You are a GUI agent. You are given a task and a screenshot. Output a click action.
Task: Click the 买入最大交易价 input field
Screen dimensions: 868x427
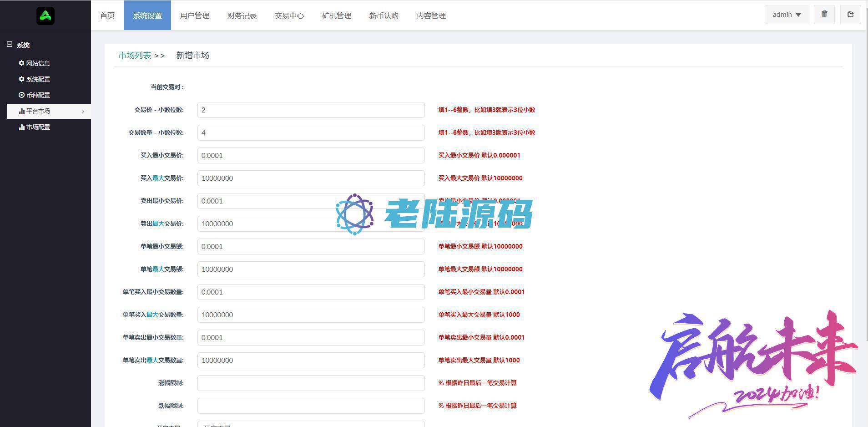pyautogui.click(x=311, y=178)
